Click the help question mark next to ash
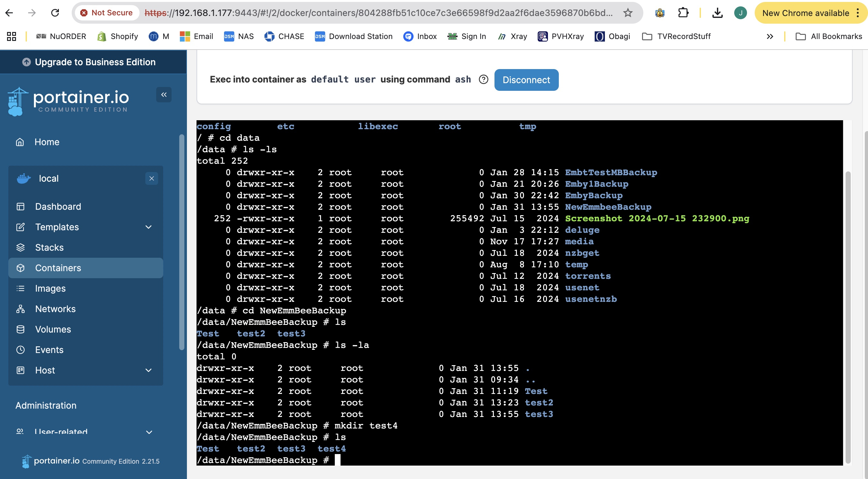The image size is (868, 479). click(x=483, y=79)
